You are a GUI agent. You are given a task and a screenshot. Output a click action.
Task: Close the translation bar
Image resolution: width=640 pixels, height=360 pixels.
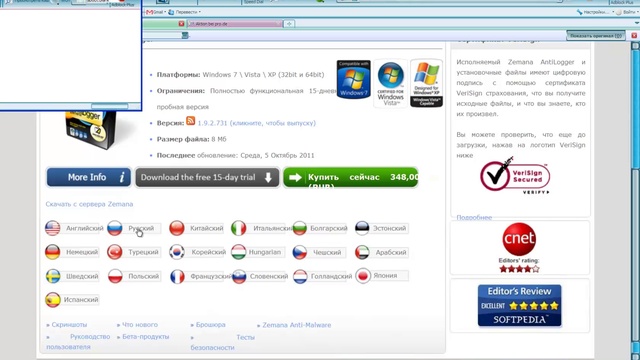[x=634, y=36]
